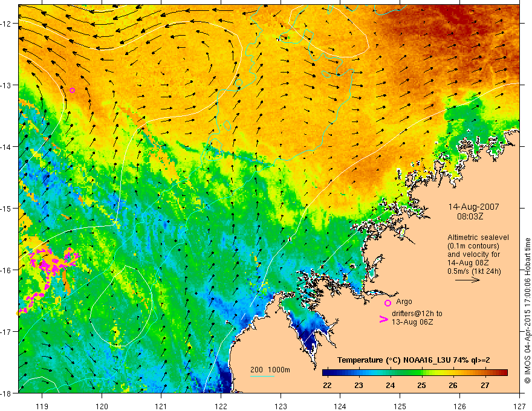The height and width of the screenshot is (411, 532).
Task: Click the magenta drifters legend arrowhead
Action: tap(383, 319)
